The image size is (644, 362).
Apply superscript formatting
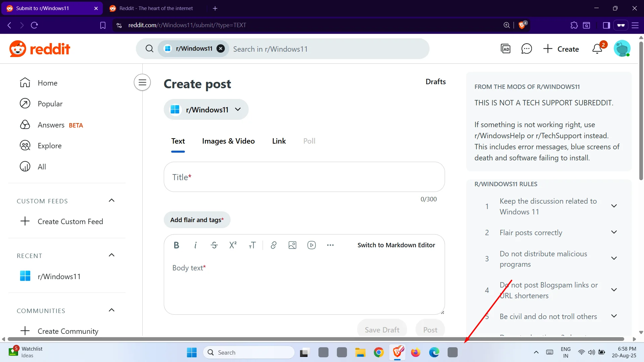(x=233, y=245)
